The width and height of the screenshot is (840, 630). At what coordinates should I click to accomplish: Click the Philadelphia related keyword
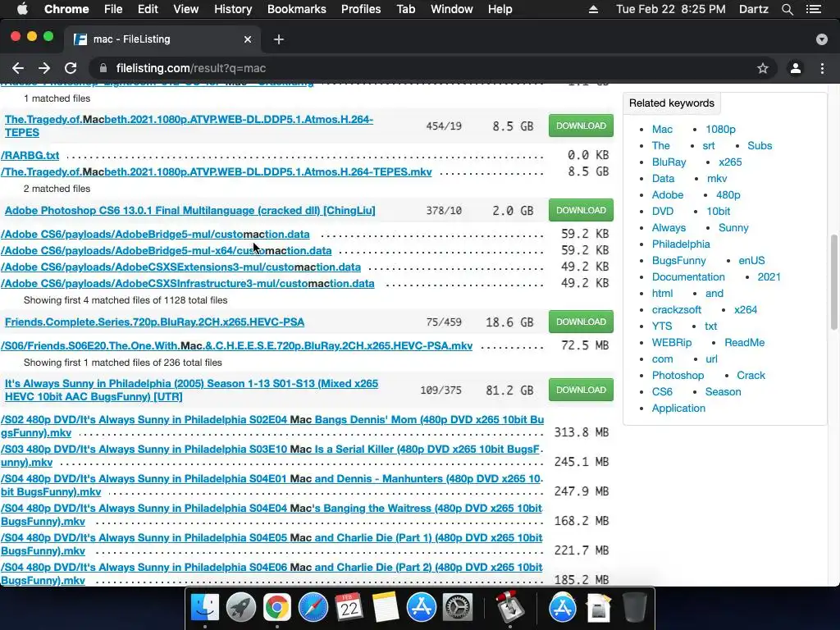pyautogui.click(x=680, y=244)
